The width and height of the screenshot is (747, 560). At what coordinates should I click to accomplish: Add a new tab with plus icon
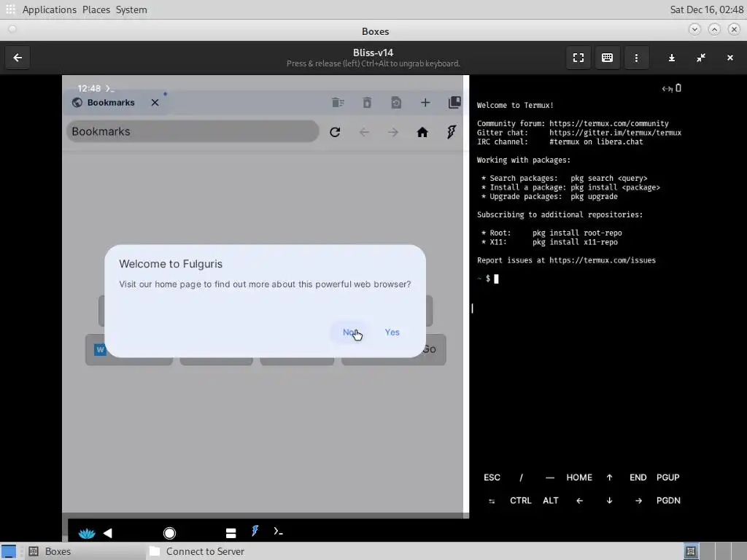coord(425,102)
